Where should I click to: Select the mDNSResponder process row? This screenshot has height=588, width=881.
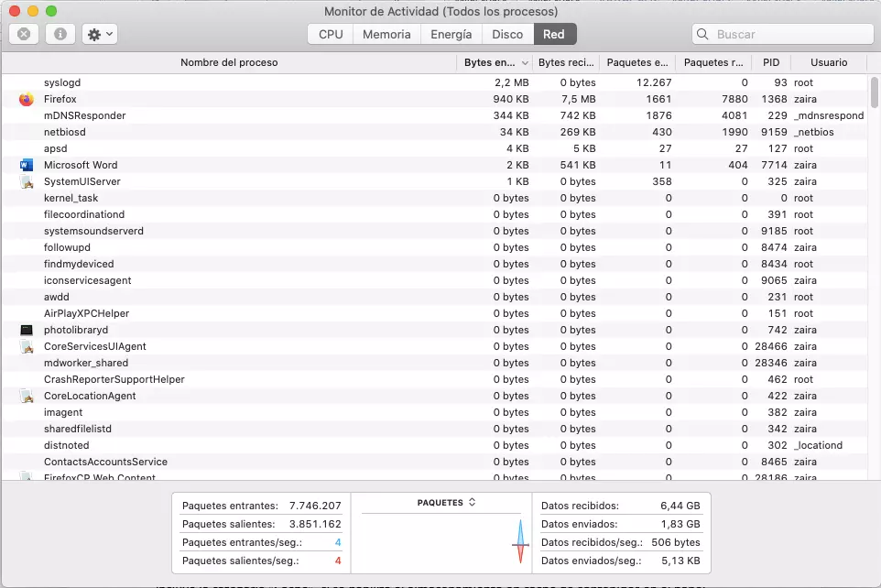coord(435,115)
